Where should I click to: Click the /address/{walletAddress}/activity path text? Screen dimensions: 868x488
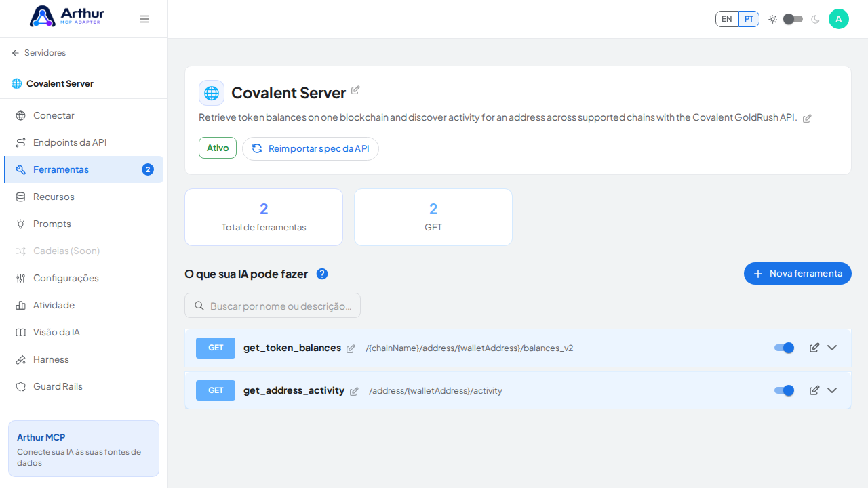(435, 391)
